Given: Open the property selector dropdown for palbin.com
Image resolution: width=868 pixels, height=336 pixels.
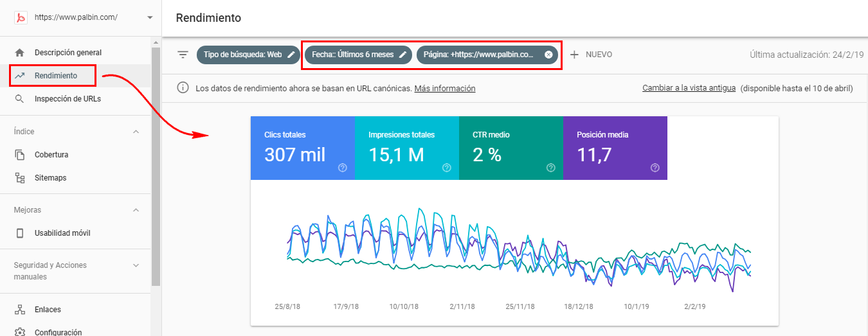Looking at the screenshot, I should click(x=150, y=17).
